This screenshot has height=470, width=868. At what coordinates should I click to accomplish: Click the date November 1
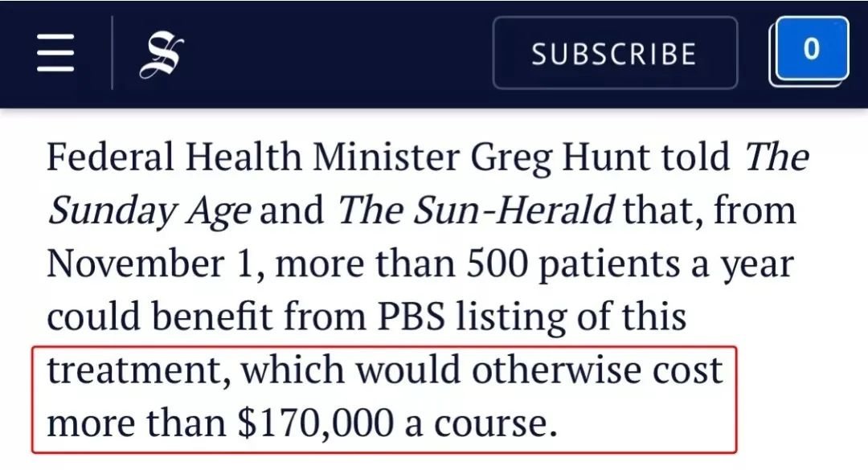[x=150, y=264]
